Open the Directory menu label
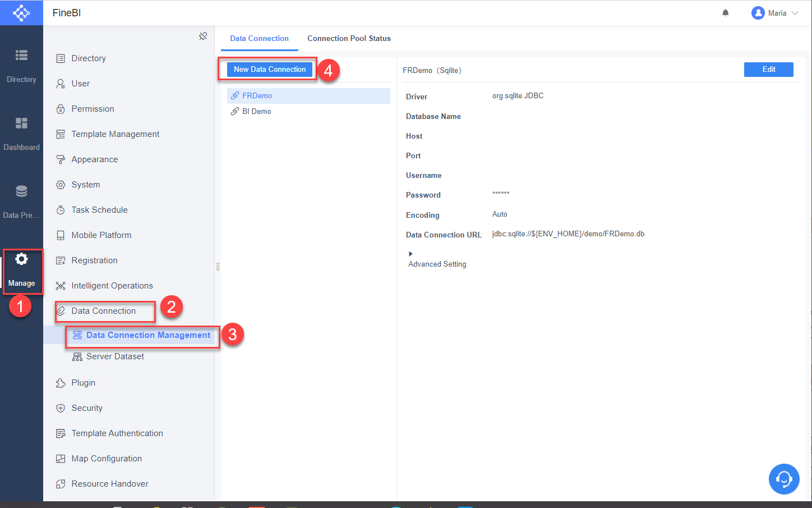 point(89,58)
